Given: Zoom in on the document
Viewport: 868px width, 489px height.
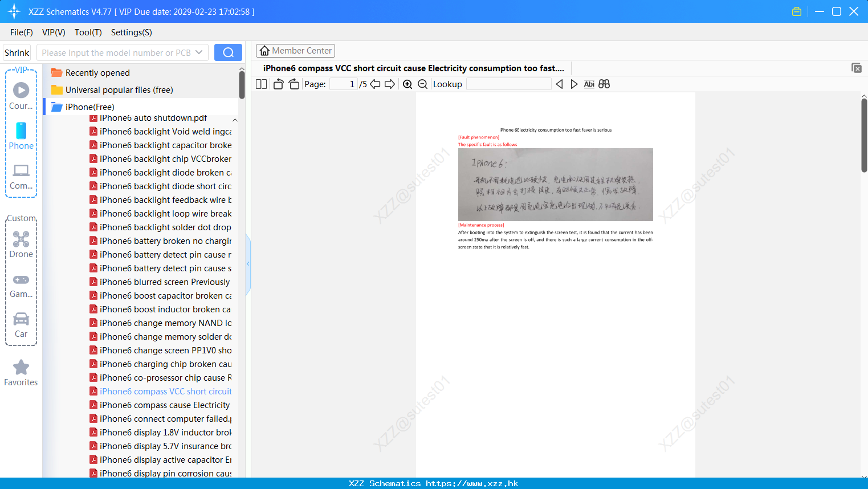Looking at the screenshot, I should coord(407,84).
